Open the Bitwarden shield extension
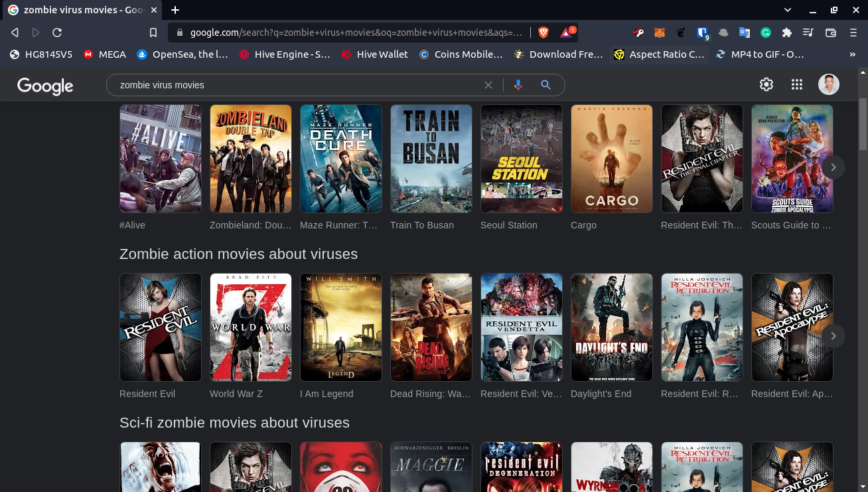Image resolution: width=868 pixels, height=492 pixels. click(x=702, y=33)
